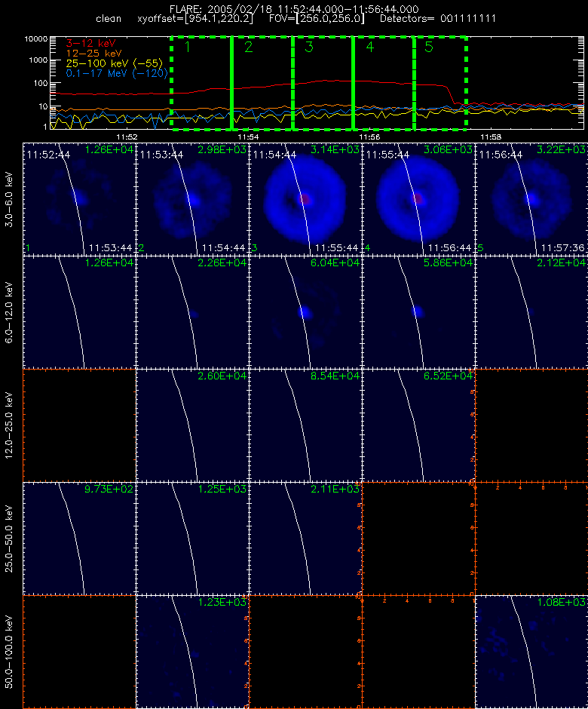
Task: Click the 2.26E+04 peak value
Action: click(222, 262)
